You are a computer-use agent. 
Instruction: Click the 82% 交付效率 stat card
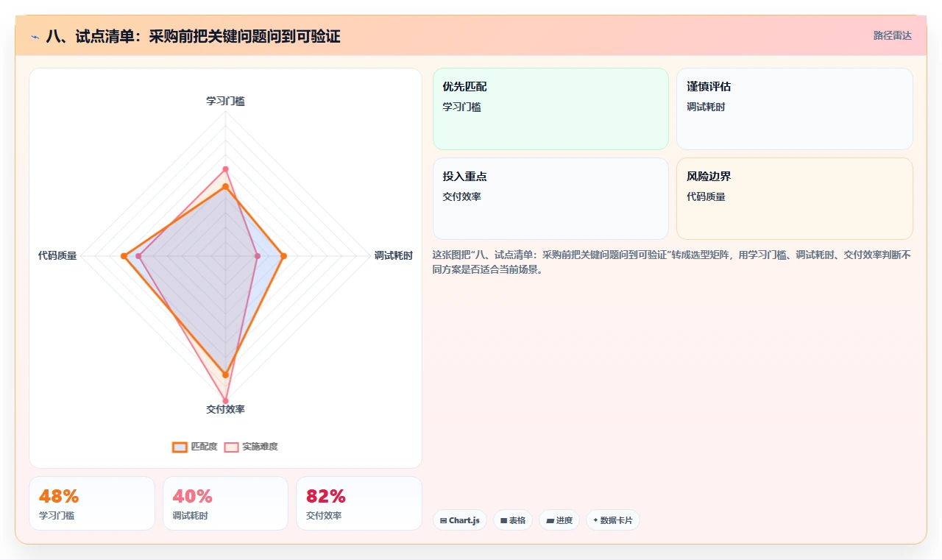[359, 503]
